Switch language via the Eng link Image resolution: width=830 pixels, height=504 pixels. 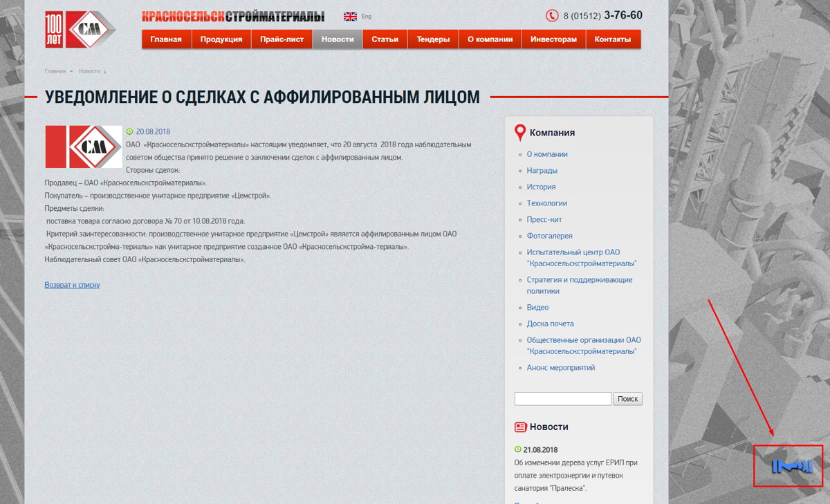[x=367, y=17]
